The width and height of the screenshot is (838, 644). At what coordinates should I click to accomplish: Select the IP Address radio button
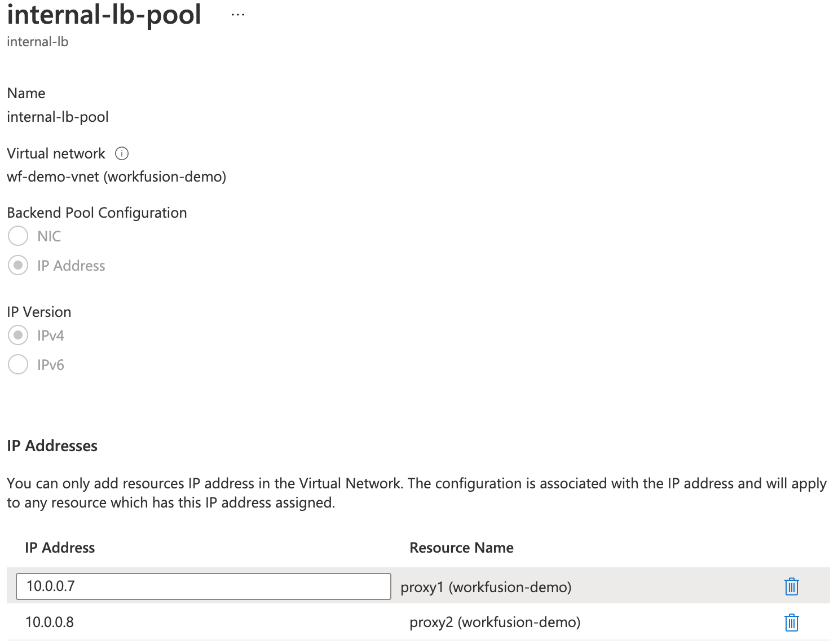point(18,265)
